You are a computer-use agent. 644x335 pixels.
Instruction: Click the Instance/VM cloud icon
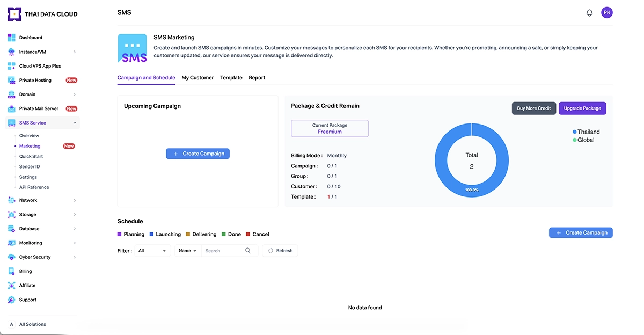(11, 52)
